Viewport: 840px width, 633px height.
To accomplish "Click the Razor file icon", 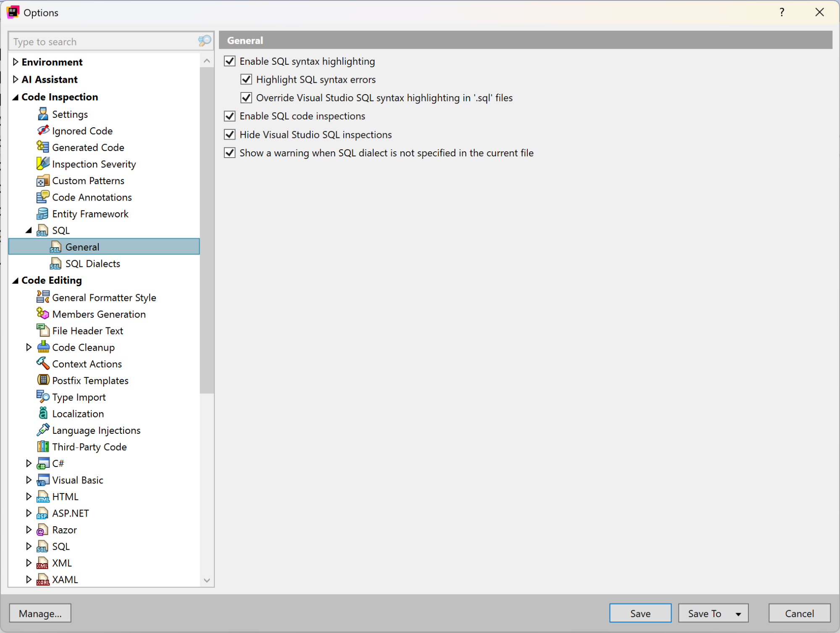I will point(43,530).
